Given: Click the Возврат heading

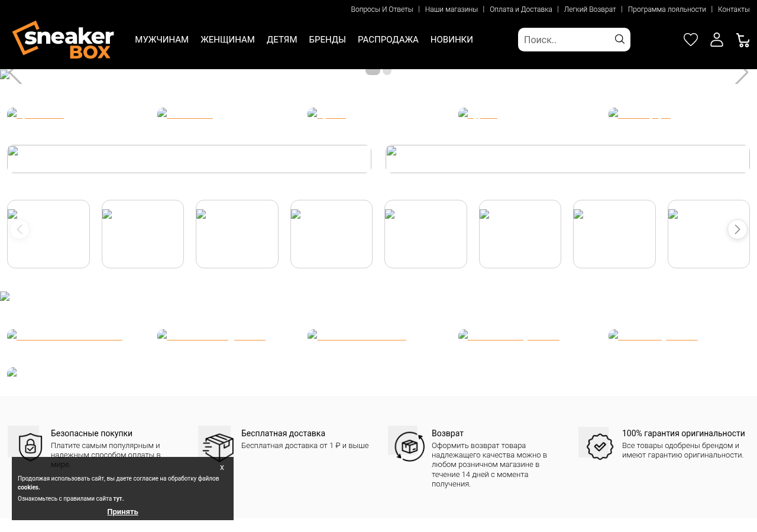Looking at the screenshot, I should 448,433.
